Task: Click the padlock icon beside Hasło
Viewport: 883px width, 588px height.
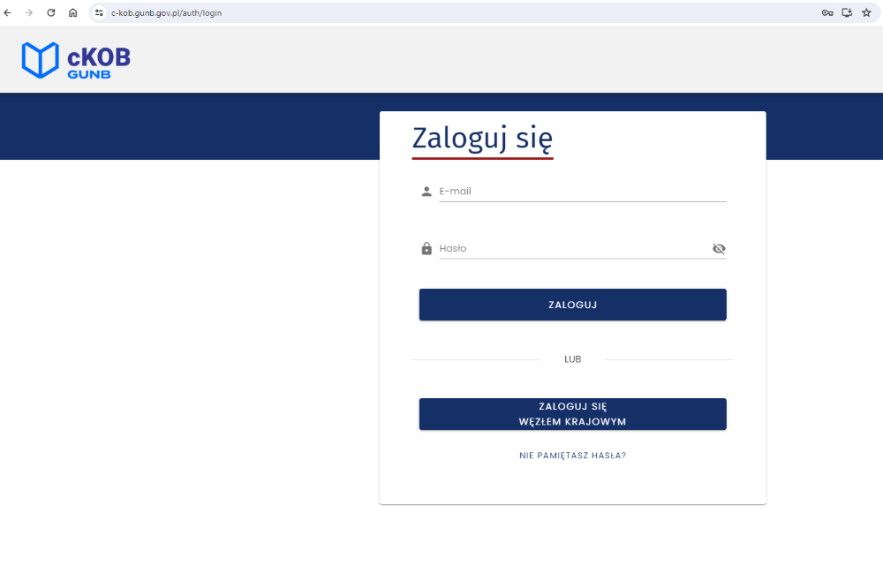Action: coord(426,249)
